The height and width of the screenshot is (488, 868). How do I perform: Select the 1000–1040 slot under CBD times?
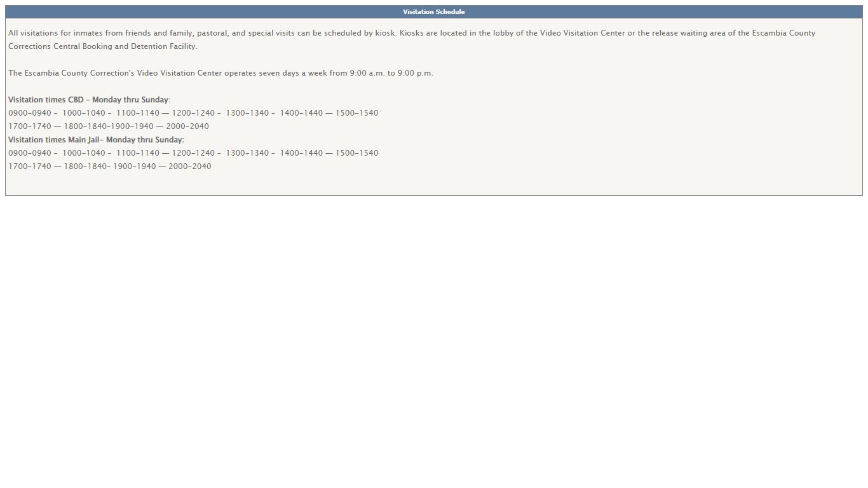tap(84, 113)
